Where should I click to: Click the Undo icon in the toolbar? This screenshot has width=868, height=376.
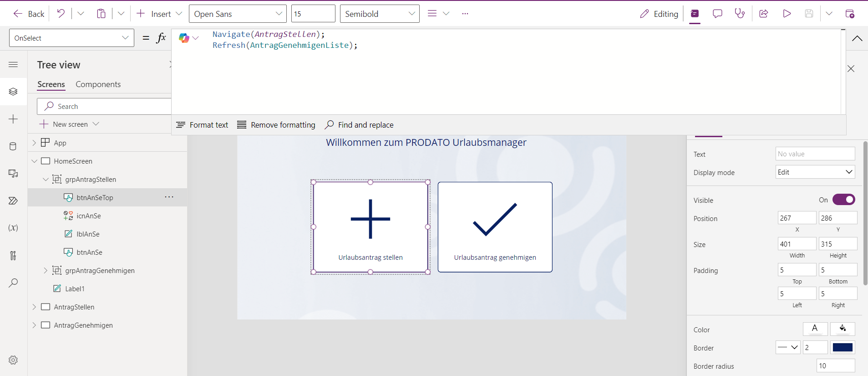61,14
